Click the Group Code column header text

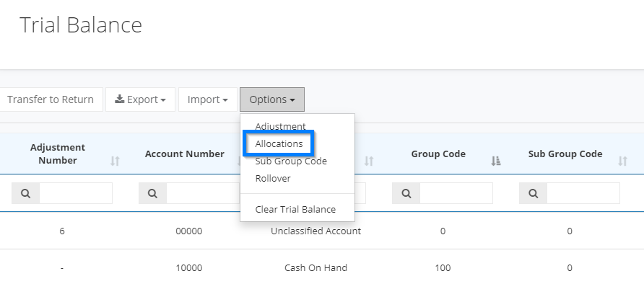[x=438, y=154]
